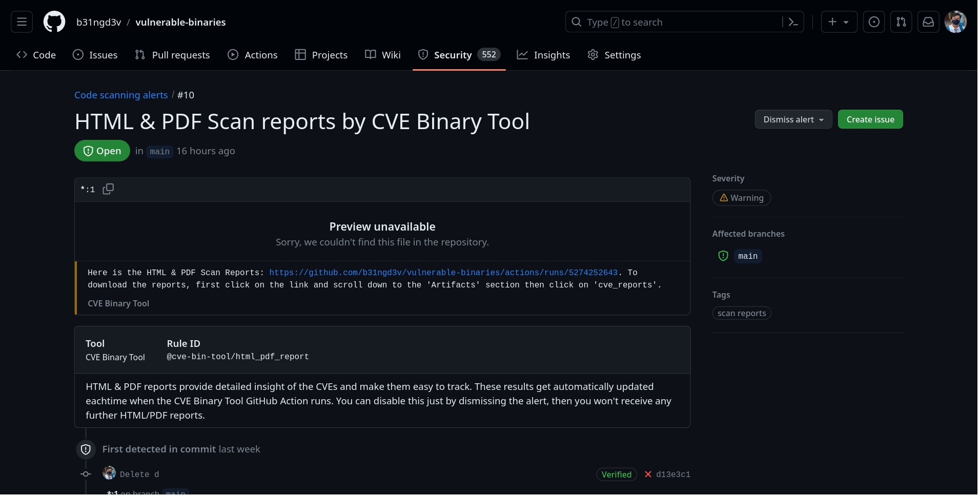This screenshot has height=496, width=980.
Task: Open the hamburger navigation menu
Action: click(x=22, y=22)
